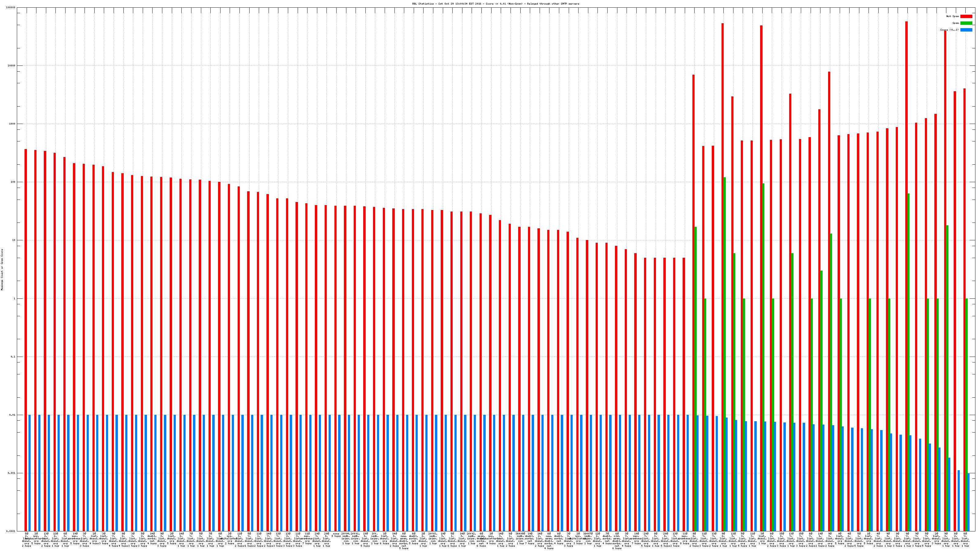980x551 pixels.
Task: Click the red Not Spam legend swatch
Action: click(966, 16)
